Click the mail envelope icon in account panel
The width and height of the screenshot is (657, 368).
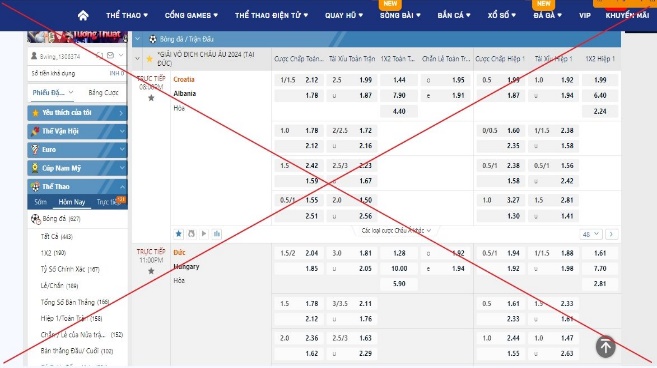(110, 55)
